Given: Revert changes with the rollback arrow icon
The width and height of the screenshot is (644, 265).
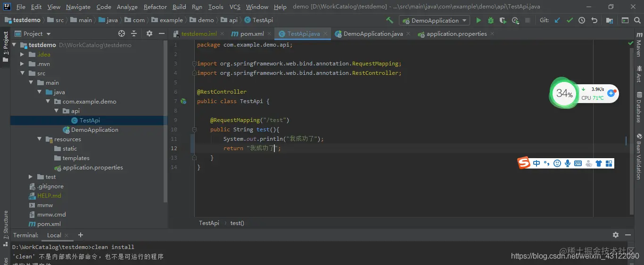Looking at the screenshot, I should (594, 20).
